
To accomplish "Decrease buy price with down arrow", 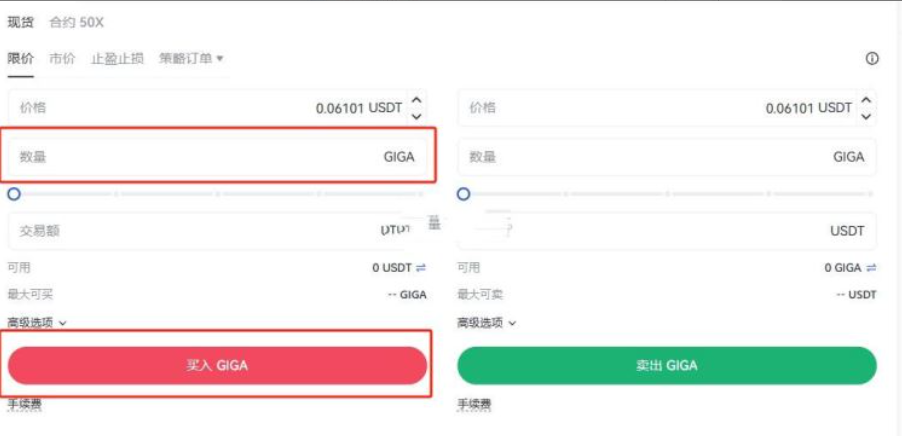I will click(417, 116).
